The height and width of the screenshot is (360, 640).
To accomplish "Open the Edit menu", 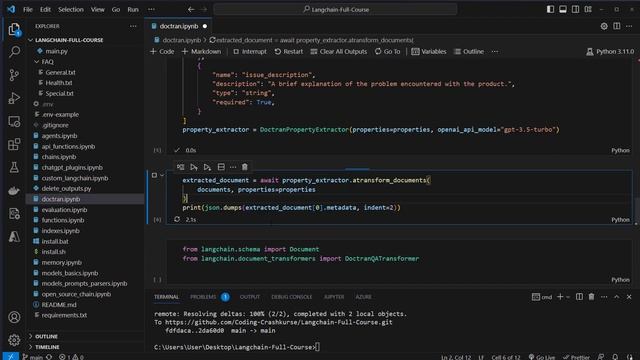I will [45, 9].
